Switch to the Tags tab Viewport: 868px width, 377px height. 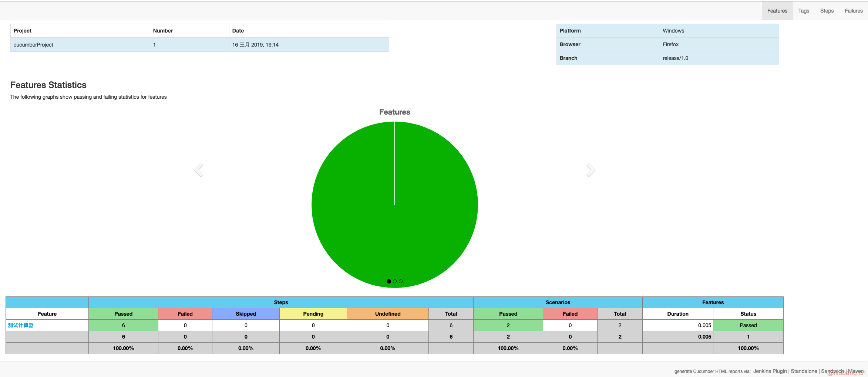point(803,11)
